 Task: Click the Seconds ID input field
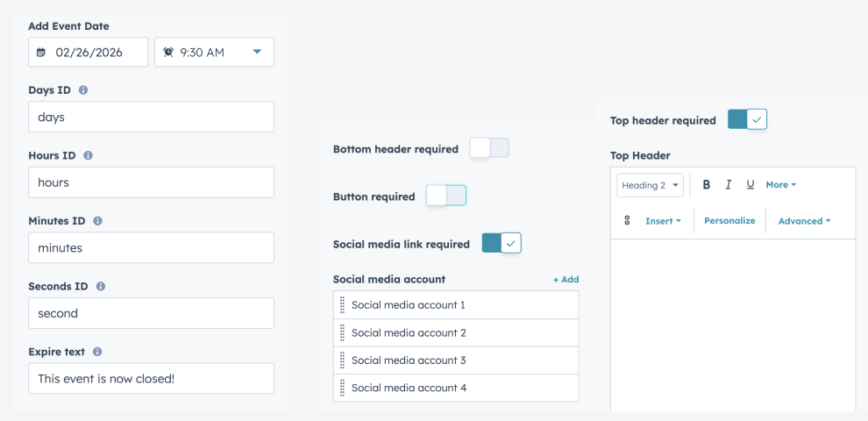point(151,313)
